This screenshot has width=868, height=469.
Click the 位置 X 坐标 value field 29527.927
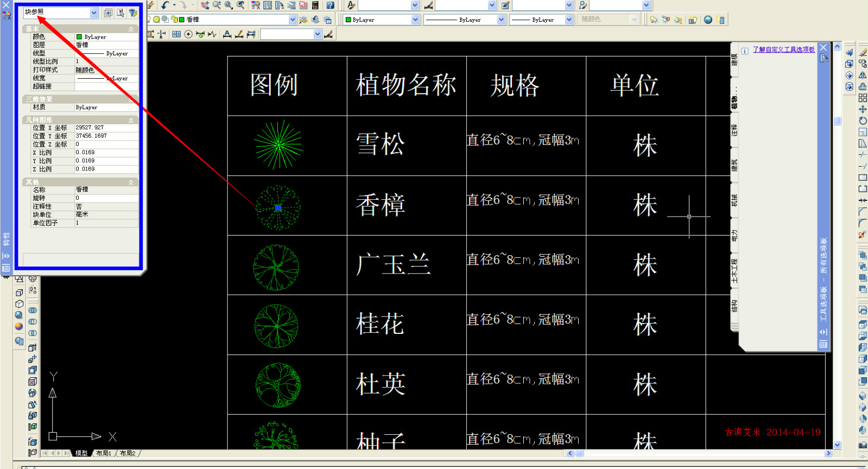tap(106, 128)
